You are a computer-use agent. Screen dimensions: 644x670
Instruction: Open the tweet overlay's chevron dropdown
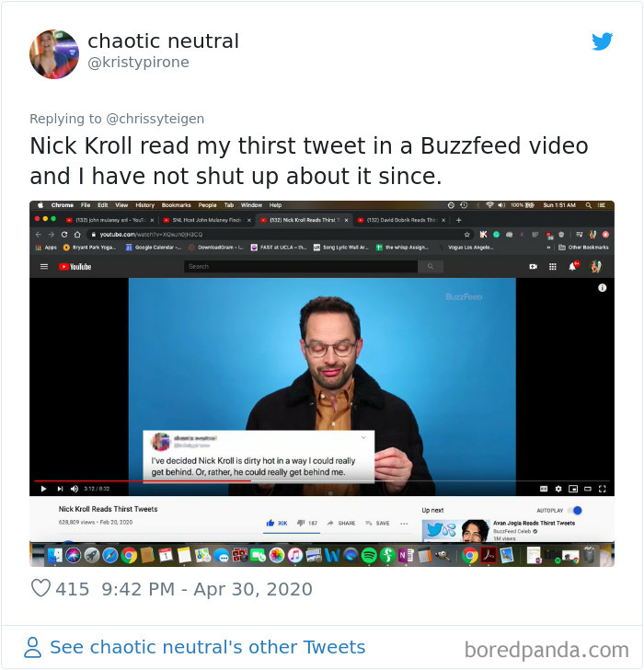tap(363, 437)
